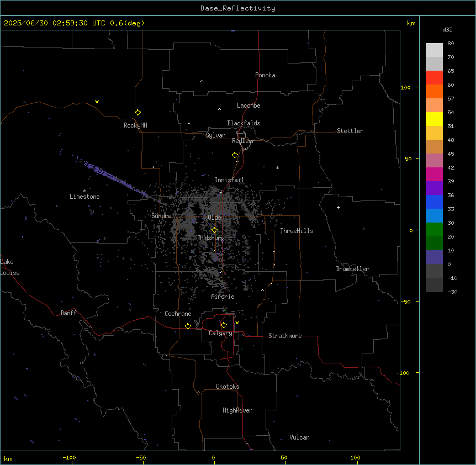Image resolution: width=476 pixels, height=465 pixels.
Task: Click the Calgary city label
Action: pyautogui.click(x=220, y=333)
